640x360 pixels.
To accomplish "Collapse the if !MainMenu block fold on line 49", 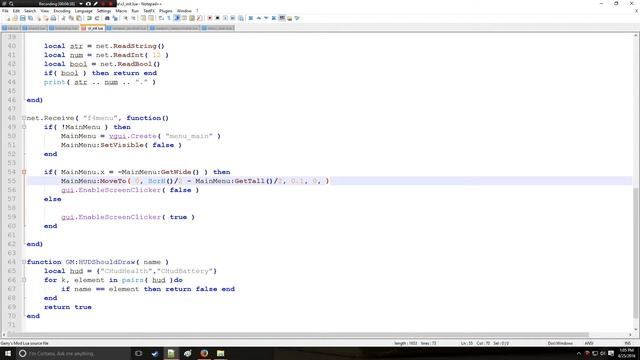I will (24, 127).
